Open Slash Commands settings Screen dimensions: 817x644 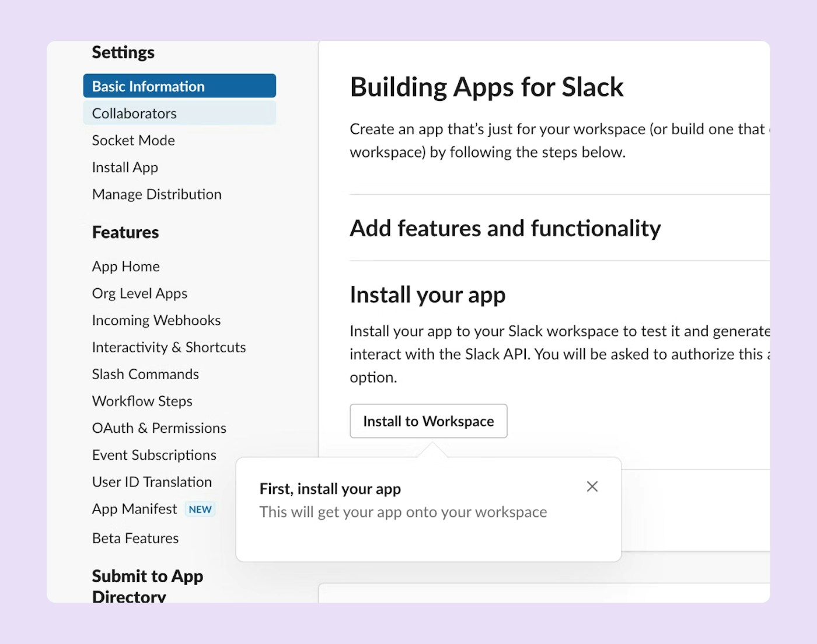coord(145,374)
